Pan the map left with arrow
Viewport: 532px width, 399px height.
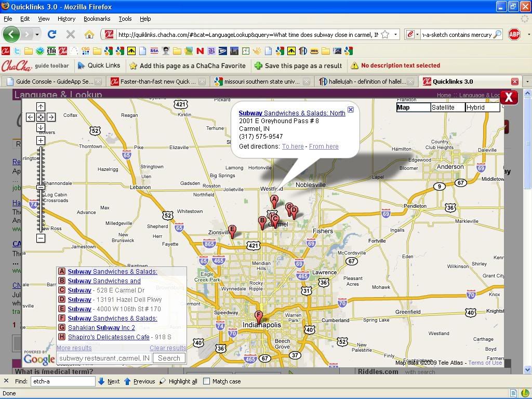tap(30, 117)
